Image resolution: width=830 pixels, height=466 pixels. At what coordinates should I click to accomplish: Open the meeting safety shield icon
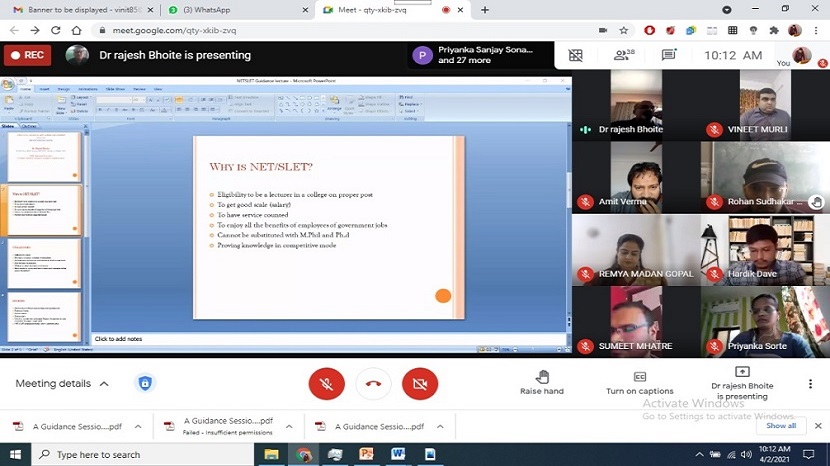(145, 384)
